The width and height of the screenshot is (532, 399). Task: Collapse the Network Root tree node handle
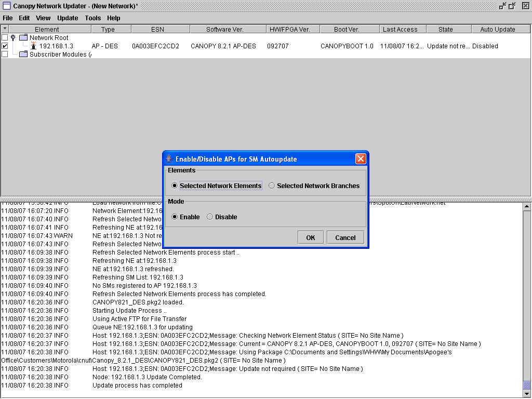(x=13, y=38)
